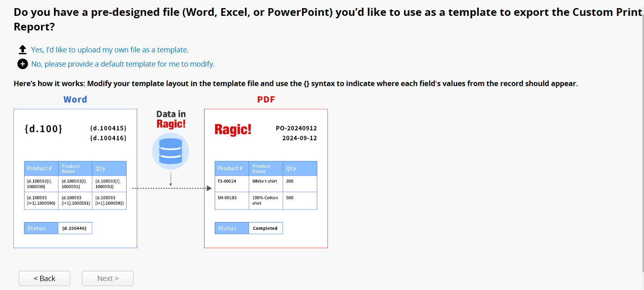Click the vertical scrollbar on the right edge
The width and height of the screenshot is (644, 290).
[x=642, y=142]
